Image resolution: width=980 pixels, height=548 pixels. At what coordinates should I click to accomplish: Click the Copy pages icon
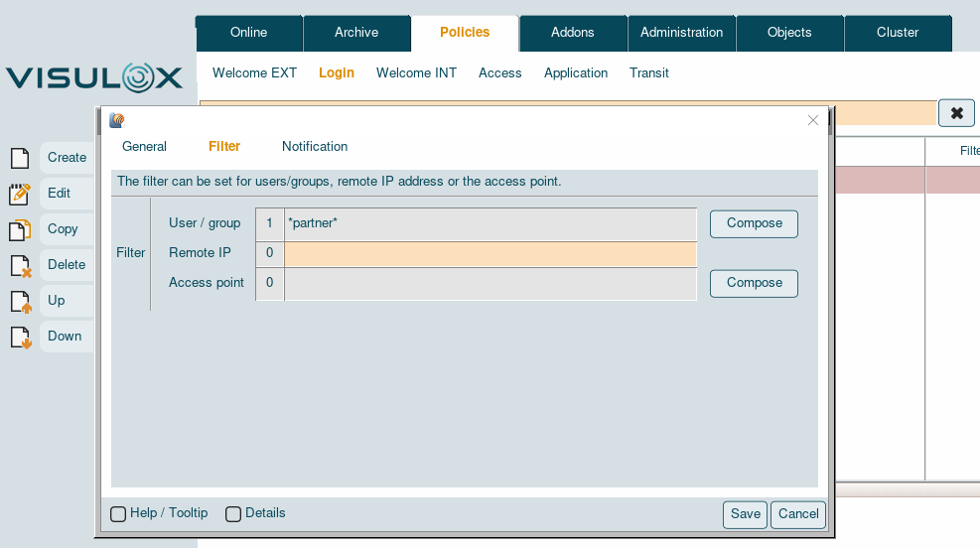click(x=20, y=230)
